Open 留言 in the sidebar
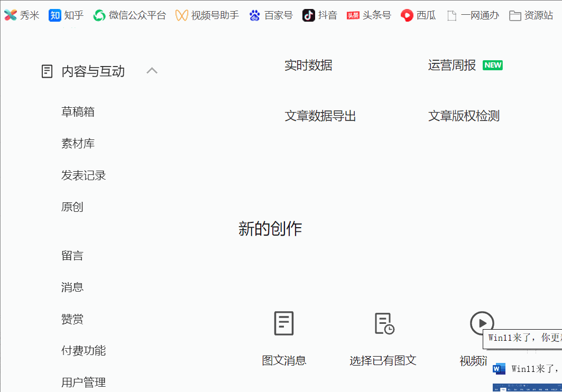The height and width of the screenshot is (392, 562). [72, 256]
